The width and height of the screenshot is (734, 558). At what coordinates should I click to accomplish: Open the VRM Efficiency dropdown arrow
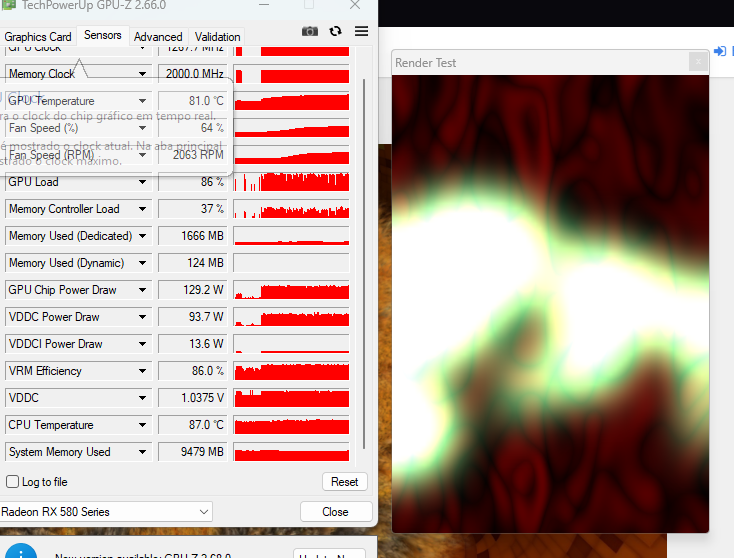click(x=142, y=371)
